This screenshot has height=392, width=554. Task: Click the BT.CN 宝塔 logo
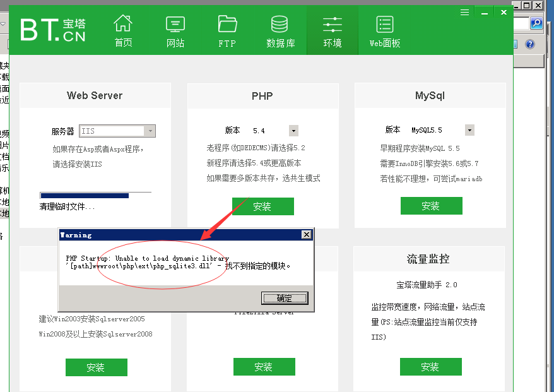(52, 30)
